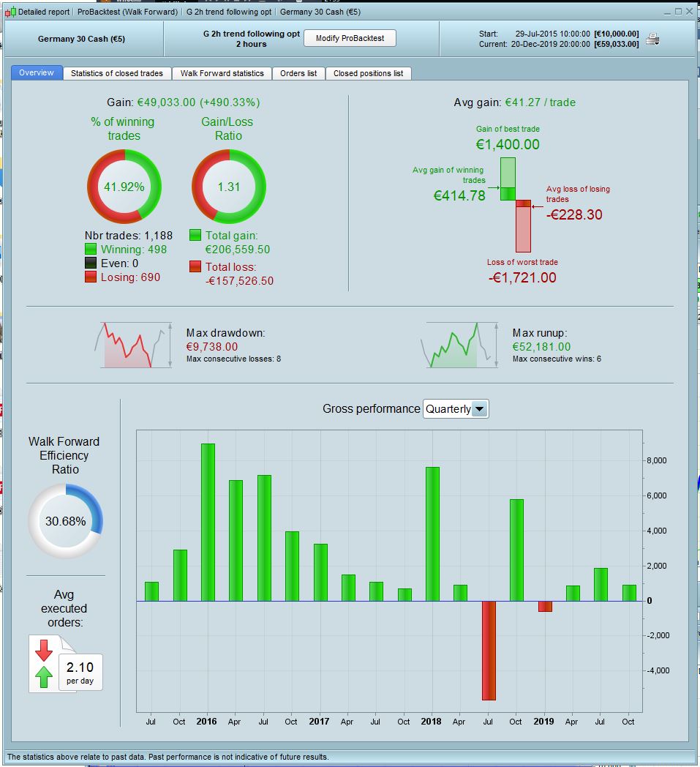Click the €1,400.00 best trade value
This screenshot has height=767, width=700.
pos(508,144)
